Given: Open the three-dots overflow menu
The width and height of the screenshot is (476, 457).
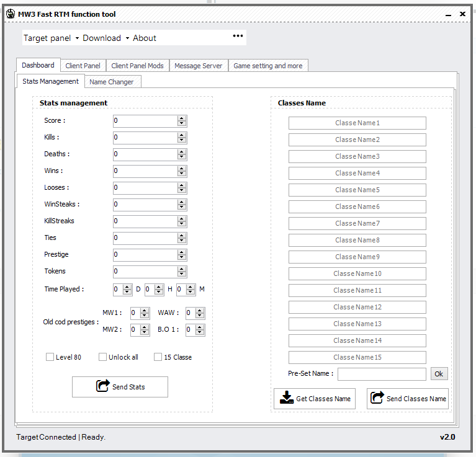Looking at the screenshot, I should click(238, 36).
